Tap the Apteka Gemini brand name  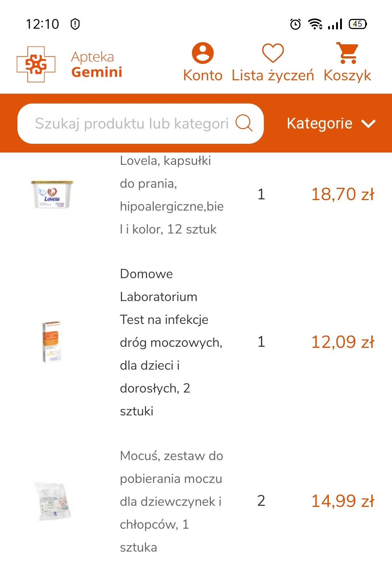coord(97,65)
